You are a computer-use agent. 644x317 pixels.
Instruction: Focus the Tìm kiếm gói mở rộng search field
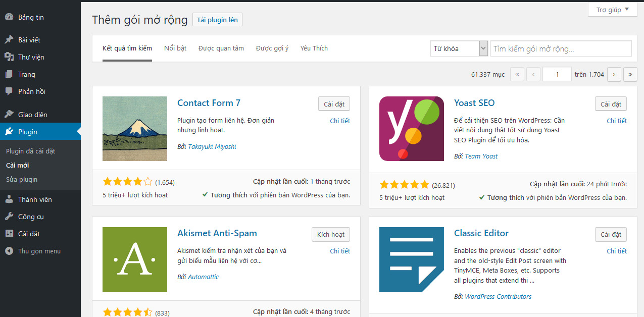click(x=561, y=48)
